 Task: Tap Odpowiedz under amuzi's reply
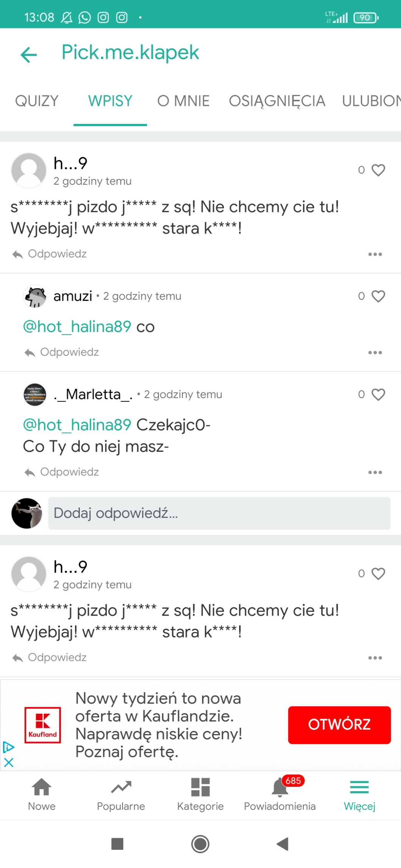coord(62,352)
